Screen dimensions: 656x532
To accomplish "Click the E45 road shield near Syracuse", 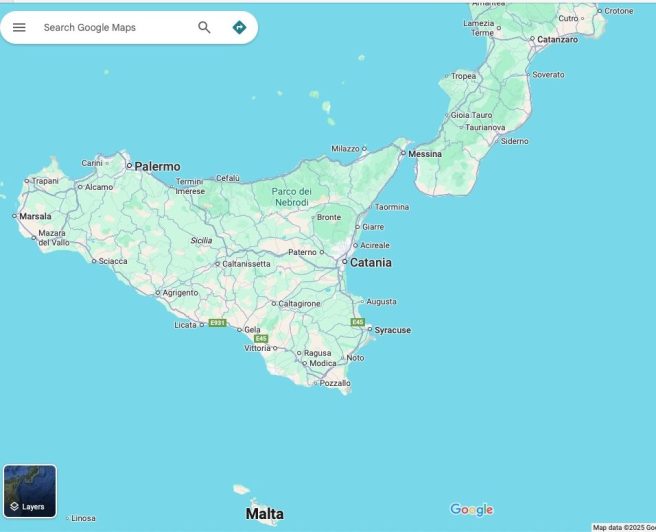I will pyautogui.click(x=358, y=322).
